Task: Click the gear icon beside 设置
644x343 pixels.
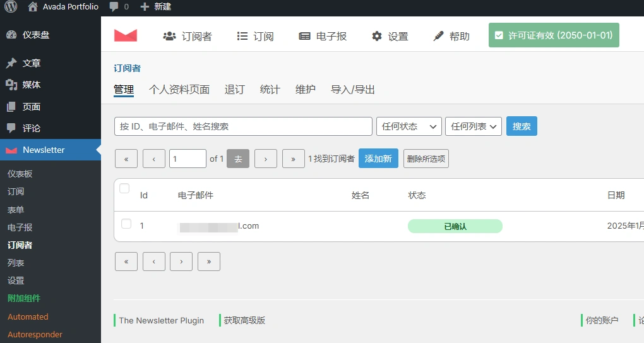Action: pos(377,36)
